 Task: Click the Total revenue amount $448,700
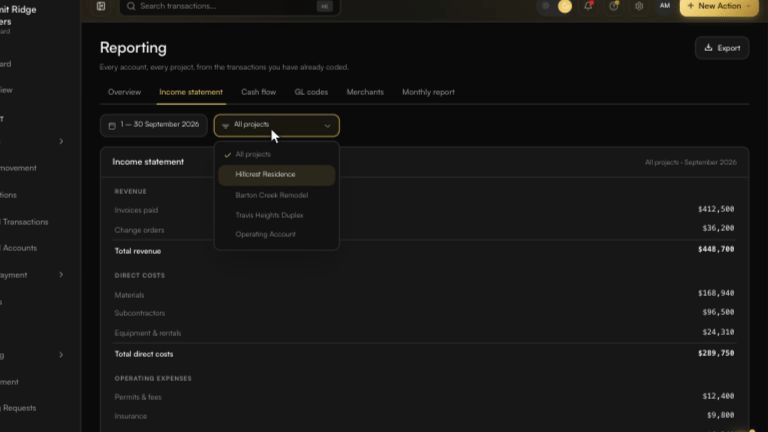[x=716, y=249]
